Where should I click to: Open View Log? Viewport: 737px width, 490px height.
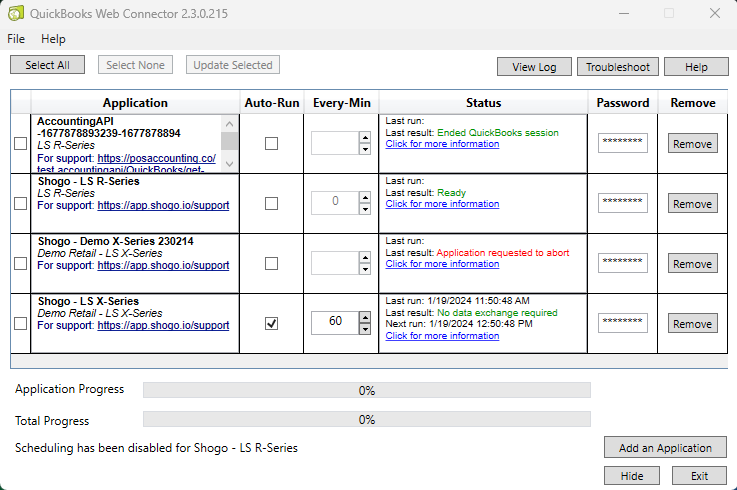[x=534, y=67]
